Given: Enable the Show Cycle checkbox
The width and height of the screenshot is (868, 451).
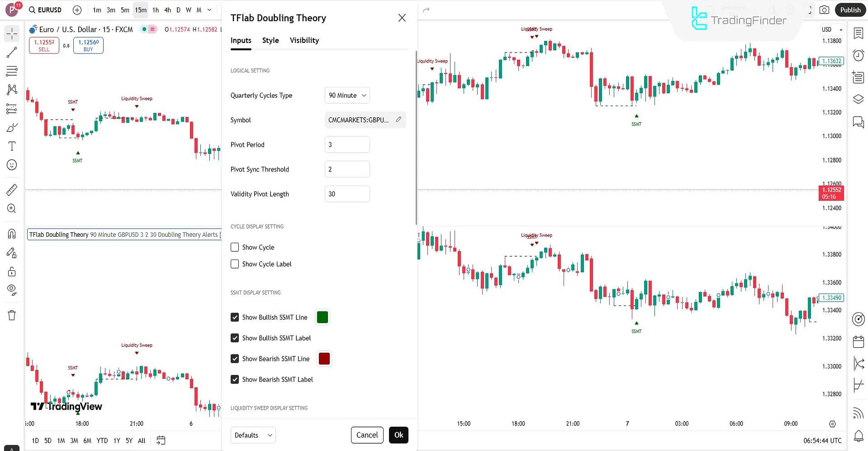Looking at the screenshot, I should (234, 247).
